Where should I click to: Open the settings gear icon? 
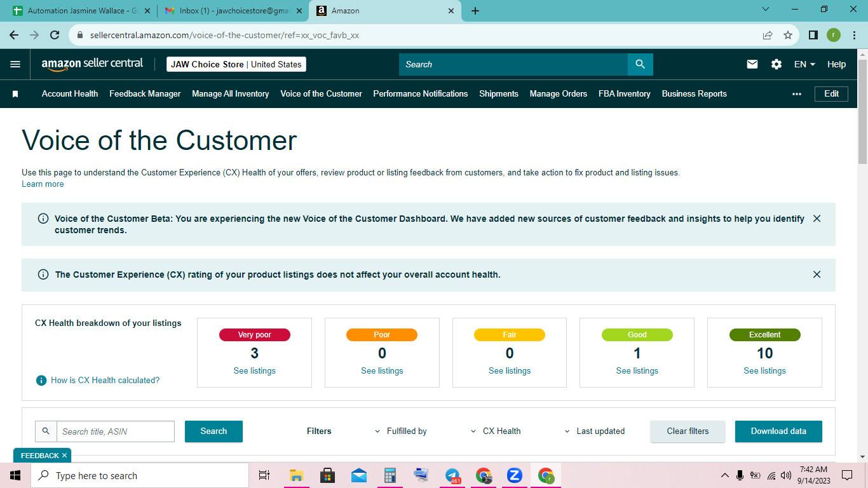coord(776,64)
